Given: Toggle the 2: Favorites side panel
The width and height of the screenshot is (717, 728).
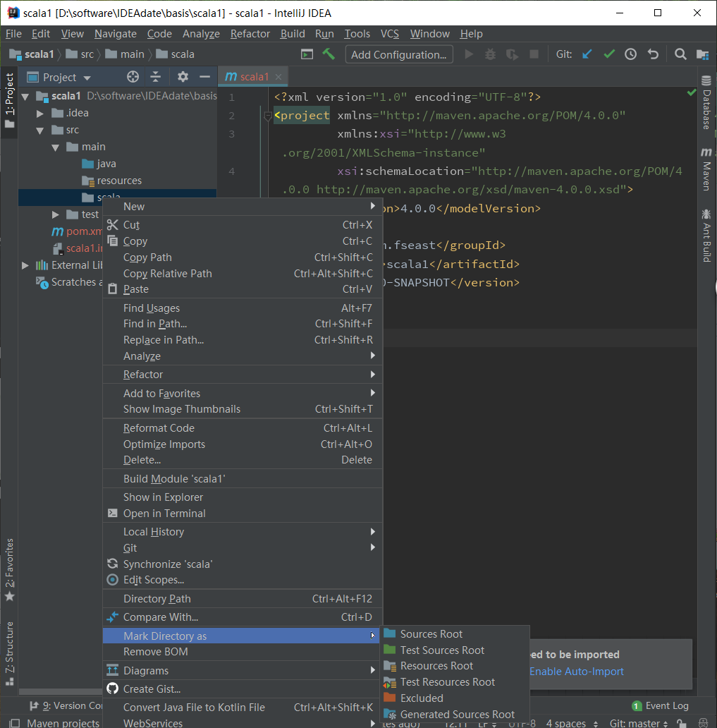Looking at the screenshot, I should (9, 570).
